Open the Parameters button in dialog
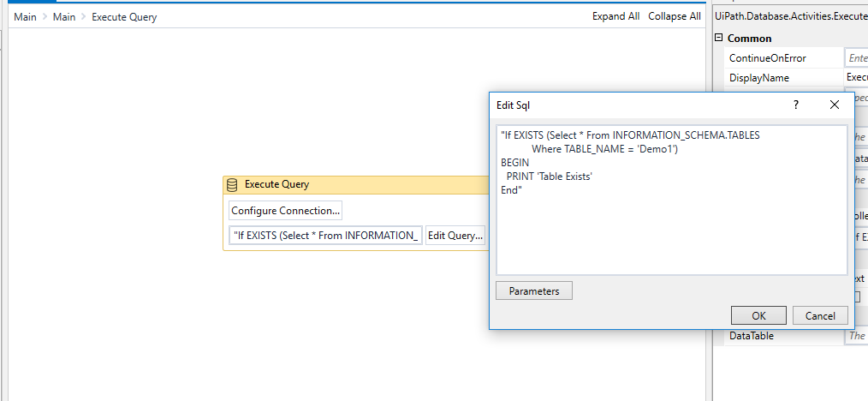This screenshot has width=868, height=401. click(x=533, y=290)
